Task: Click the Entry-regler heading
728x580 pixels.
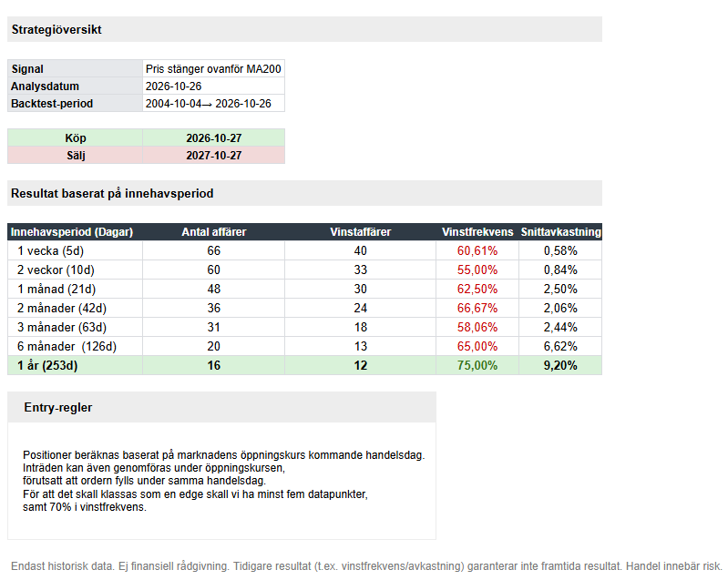Action: pyautogui.click(x=58, y=407)
